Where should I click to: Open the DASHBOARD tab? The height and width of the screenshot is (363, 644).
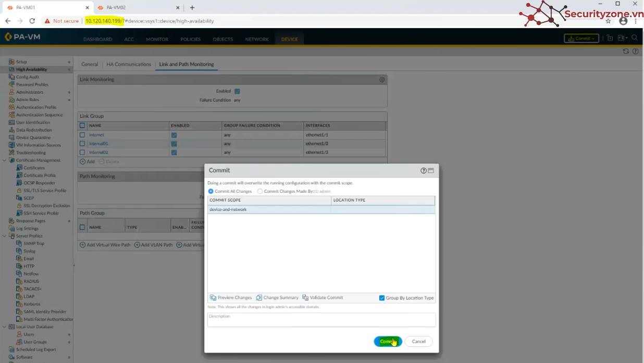[x=98, y=40]
